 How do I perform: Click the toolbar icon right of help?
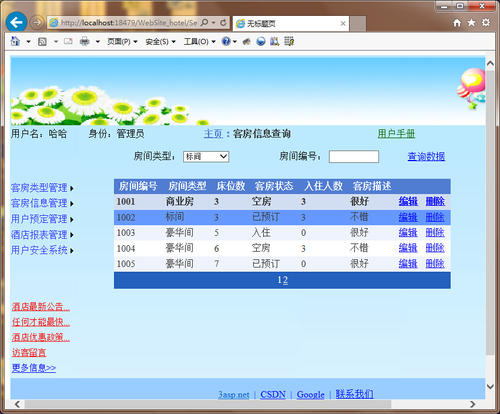click(x=247, y=42)
